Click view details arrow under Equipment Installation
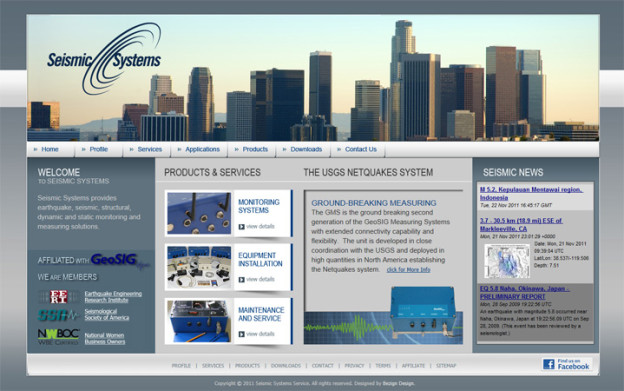 (x=242, y=280)
